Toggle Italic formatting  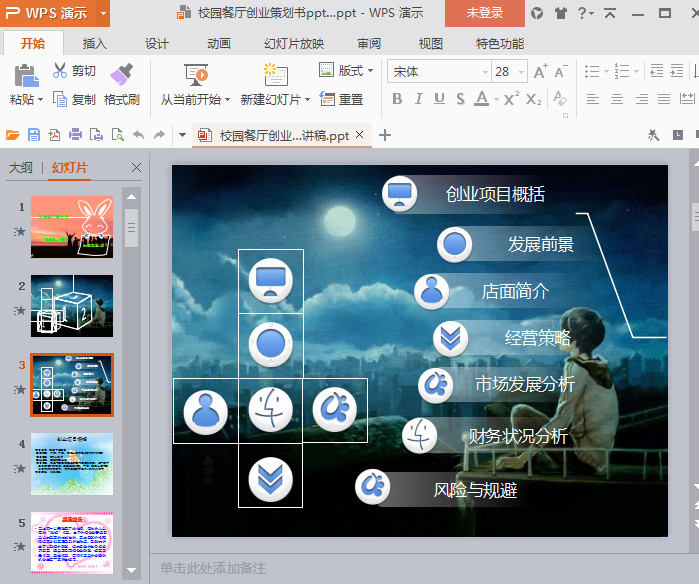pos(418,99)
